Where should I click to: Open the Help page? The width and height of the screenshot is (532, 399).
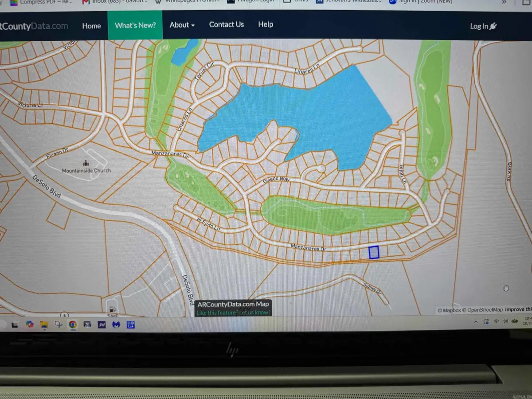point(266,24)
